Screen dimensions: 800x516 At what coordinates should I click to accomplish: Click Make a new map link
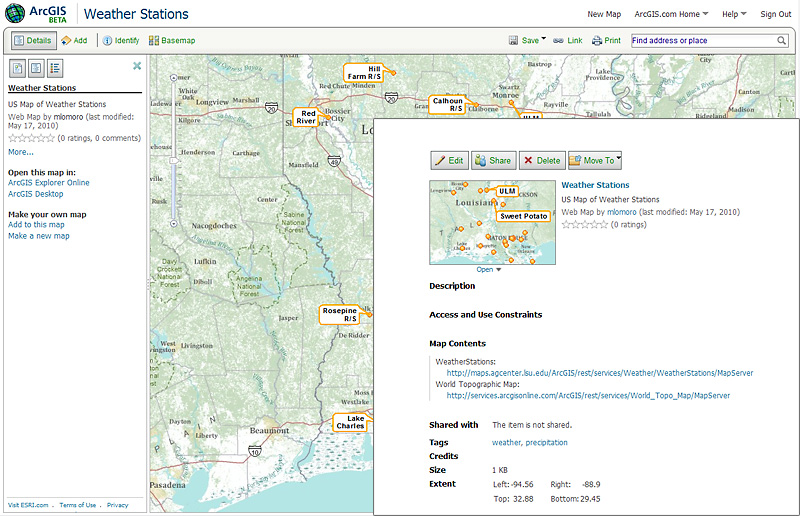39,236
